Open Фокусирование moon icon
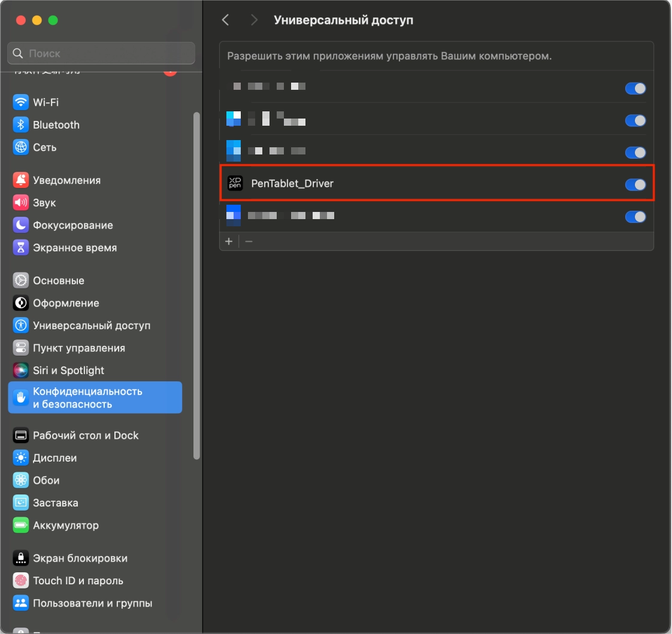The width and height of the screenshot is (672, 634). (21, 225)
